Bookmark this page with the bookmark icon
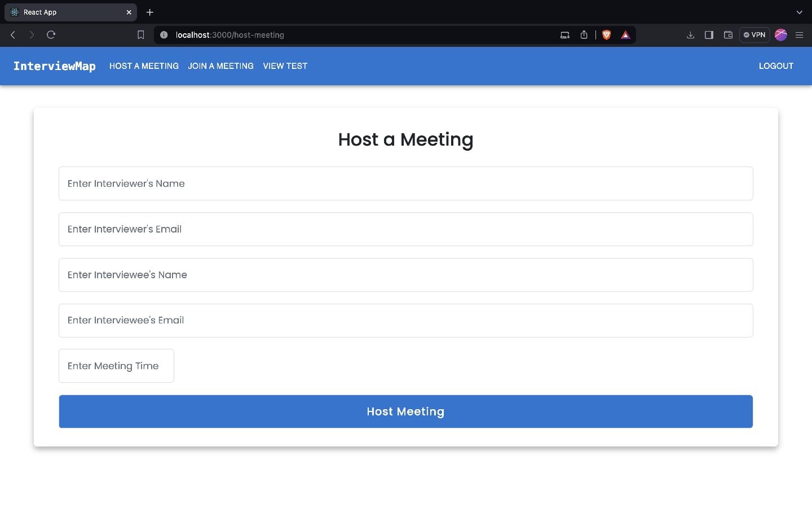Image resolution: width=812 pixels, height=508 pixels. 141,35
